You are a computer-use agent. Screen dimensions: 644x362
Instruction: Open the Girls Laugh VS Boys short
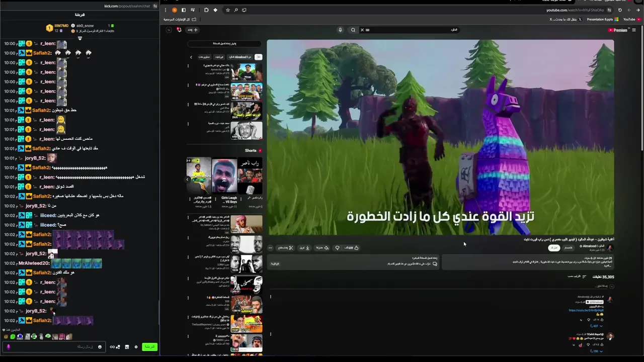224,176
